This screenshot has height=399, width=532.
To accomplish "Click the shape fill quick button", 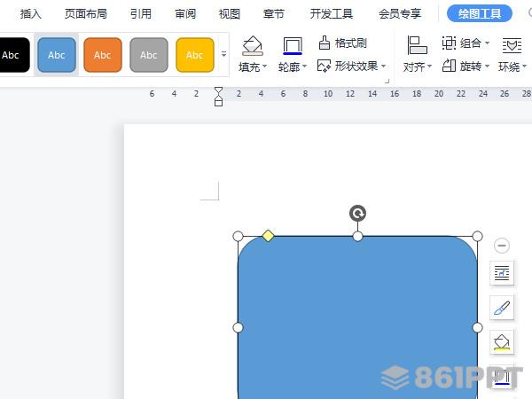I will 502,342.
